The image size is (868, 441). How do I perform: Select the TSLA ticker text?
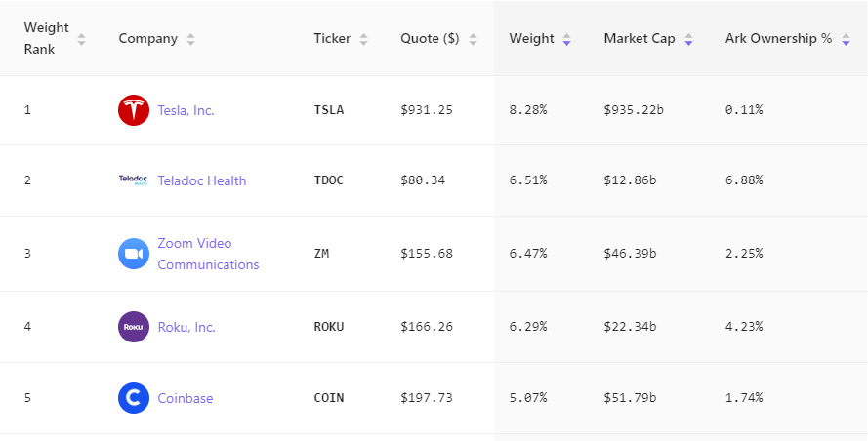pos(328,110)
